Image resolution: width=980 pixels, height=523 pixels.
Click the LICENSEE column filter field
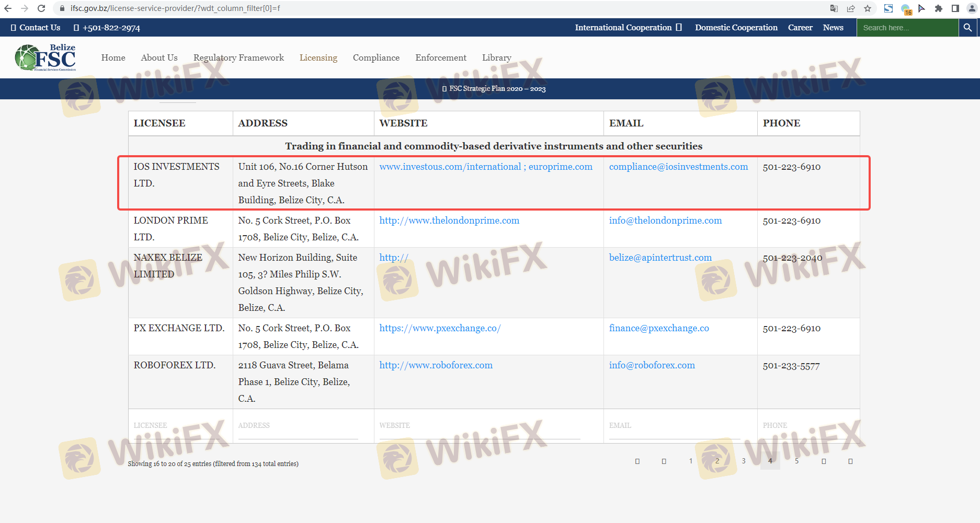pyautogui.click(x=178, y=426)
